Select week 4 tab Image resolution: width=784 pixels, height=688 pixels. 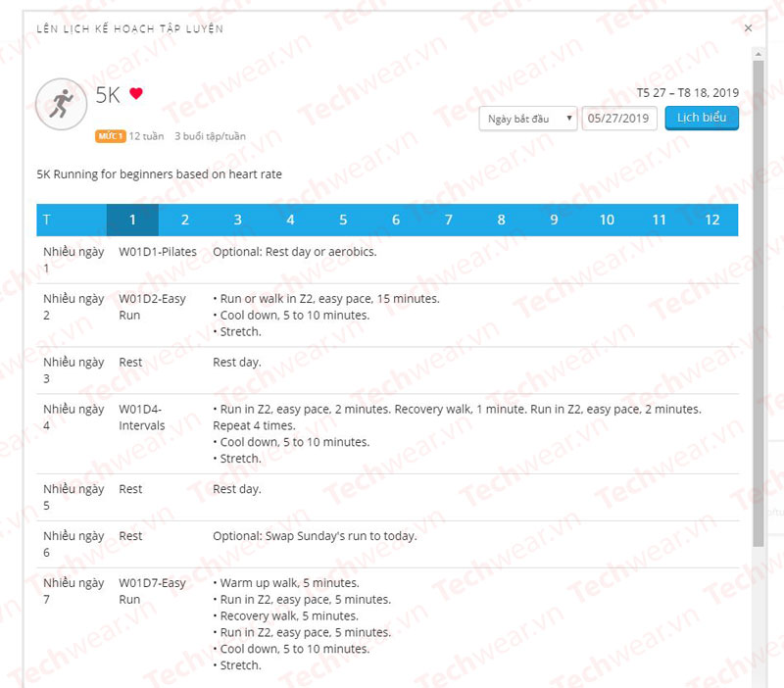[290, 220]
